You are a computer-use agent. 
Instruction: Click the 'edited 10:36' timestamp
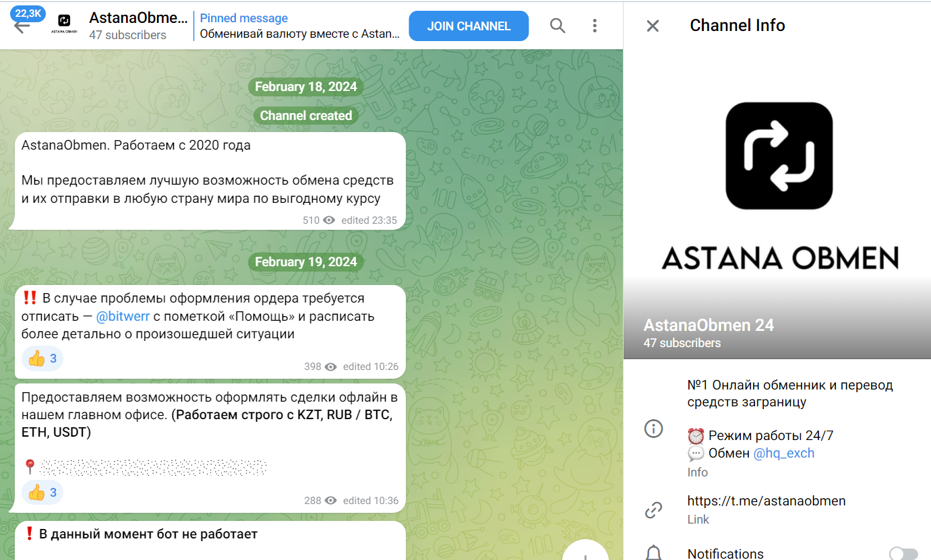click(x=371, y=501)
